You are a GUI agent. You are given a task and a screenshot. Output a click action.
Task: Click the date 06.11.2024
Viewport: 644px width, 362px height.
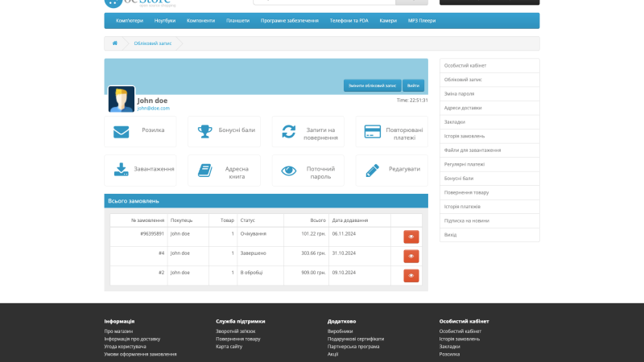[344, 233]
